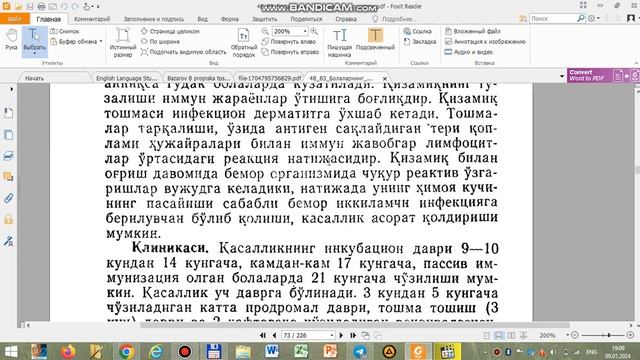This screenshot has height=360, width=640.
Task: Open the Вид ribbon tab
Action: pos(202,19)
